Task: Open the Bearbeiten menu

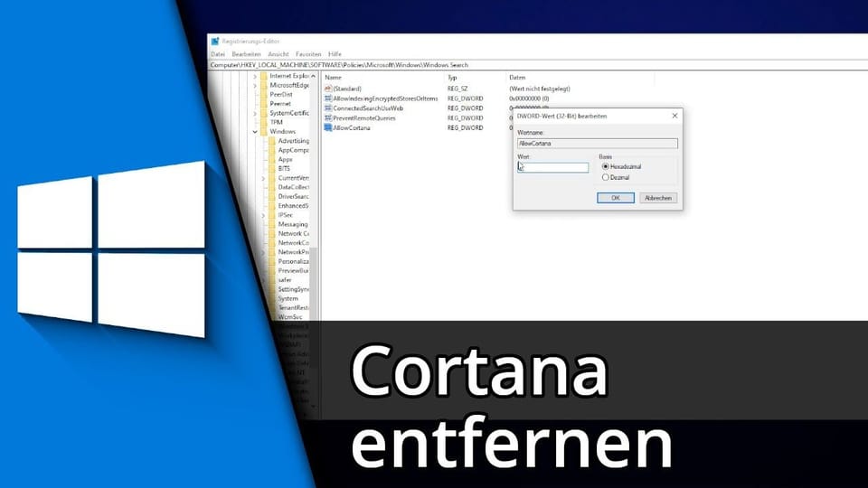Action: pyautogui.click(x=246, y=54)
